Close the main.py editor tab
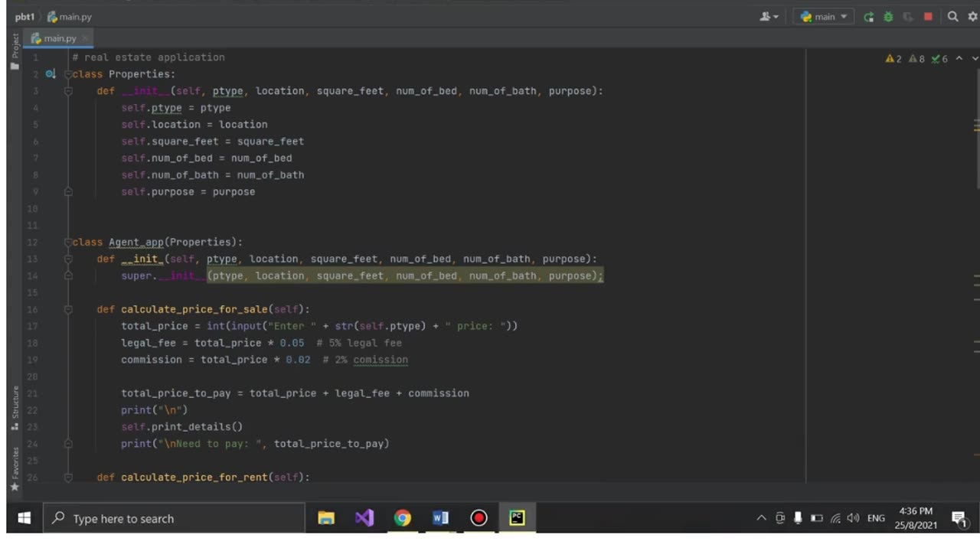 85,38
